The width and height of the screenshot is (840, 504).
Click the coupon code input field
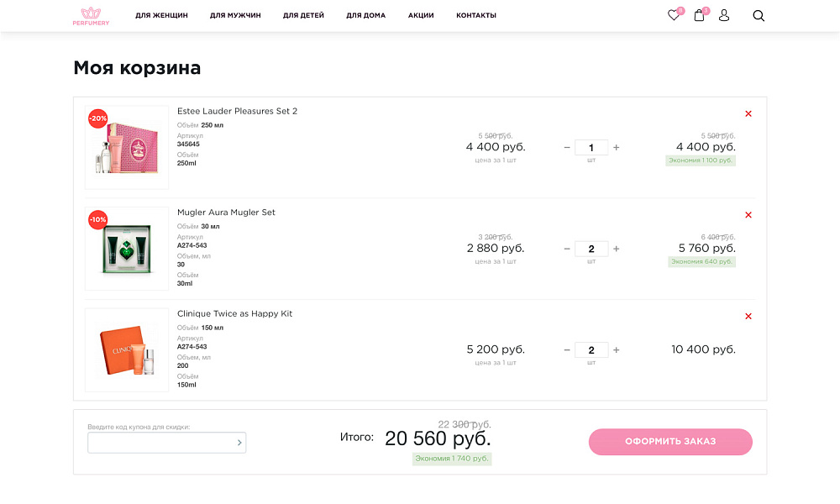click(x=160, y=443)
